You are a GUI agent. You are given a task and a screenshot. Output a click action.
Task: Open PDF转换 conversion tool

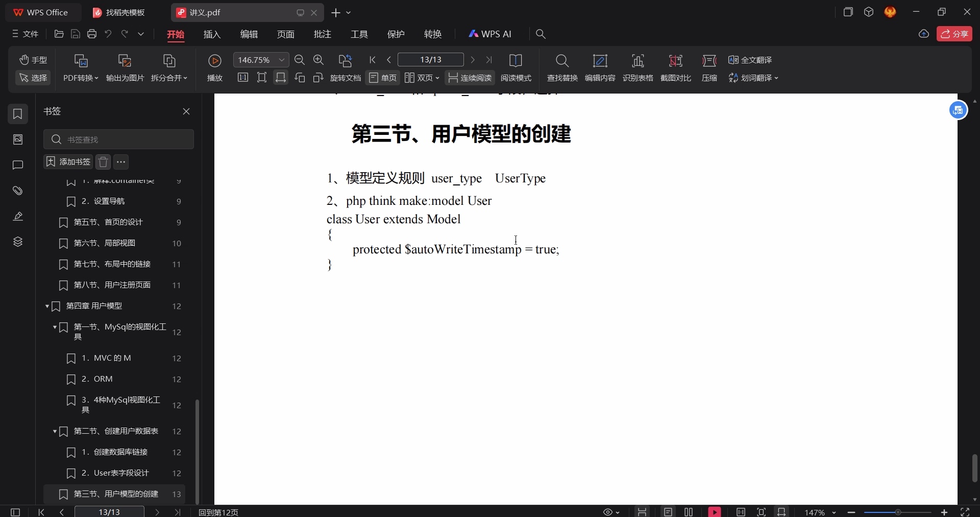[80, 68]
